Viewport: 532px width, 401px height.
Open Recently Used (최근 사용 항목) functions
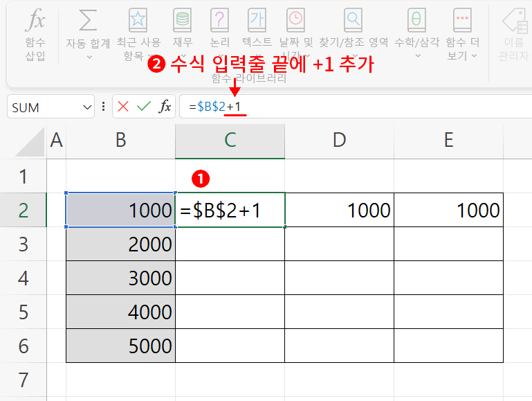point(138,20)
